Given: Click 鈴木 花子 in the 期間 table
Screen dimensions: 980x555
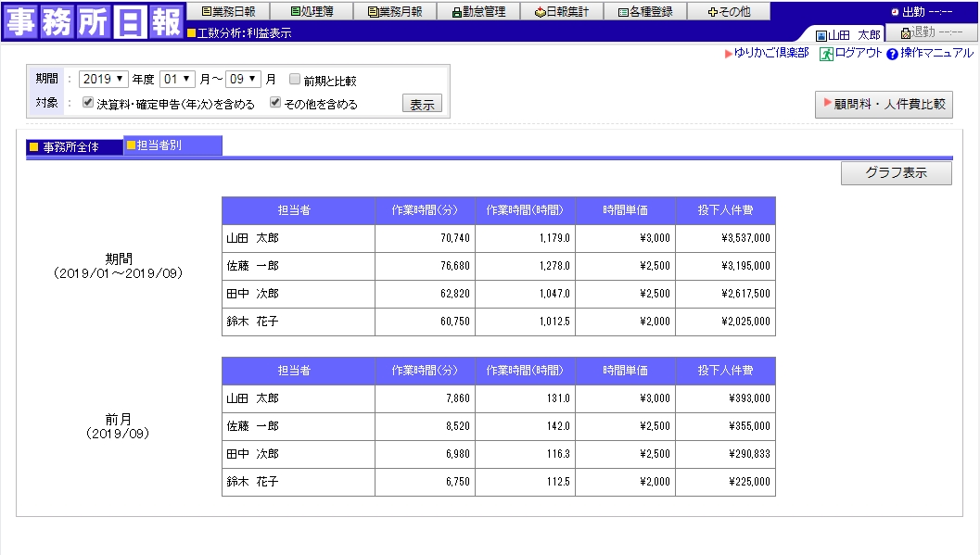Looking at the screenshot, I should tap(252, 322).
